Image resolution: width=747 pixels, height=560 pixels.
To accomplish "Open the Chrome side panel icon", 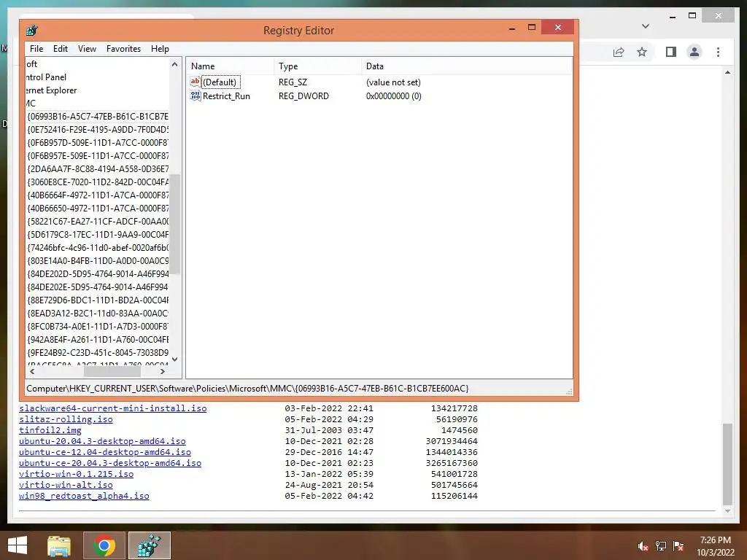I will [x=671, y=52].
